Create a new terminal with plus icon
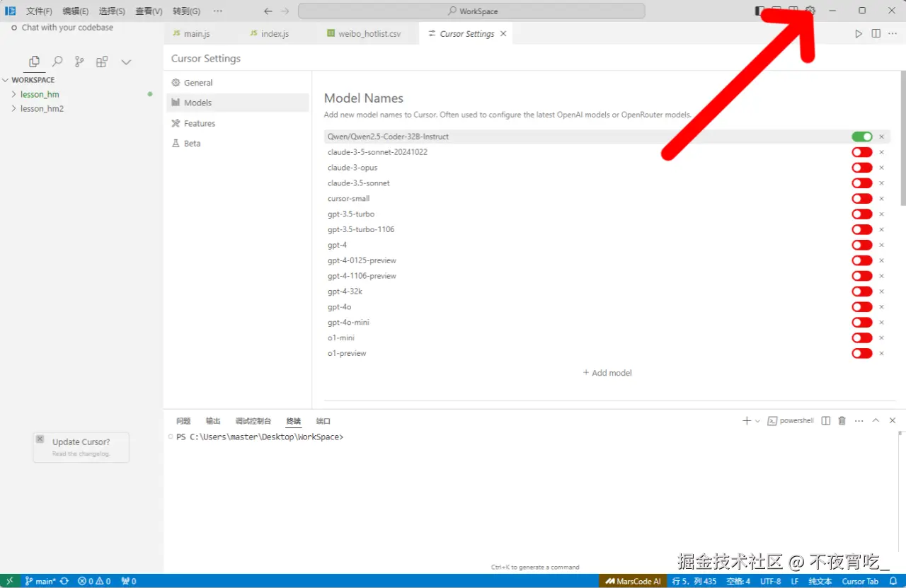The width and height of the screenshot is (906, 588). (746, 420)
